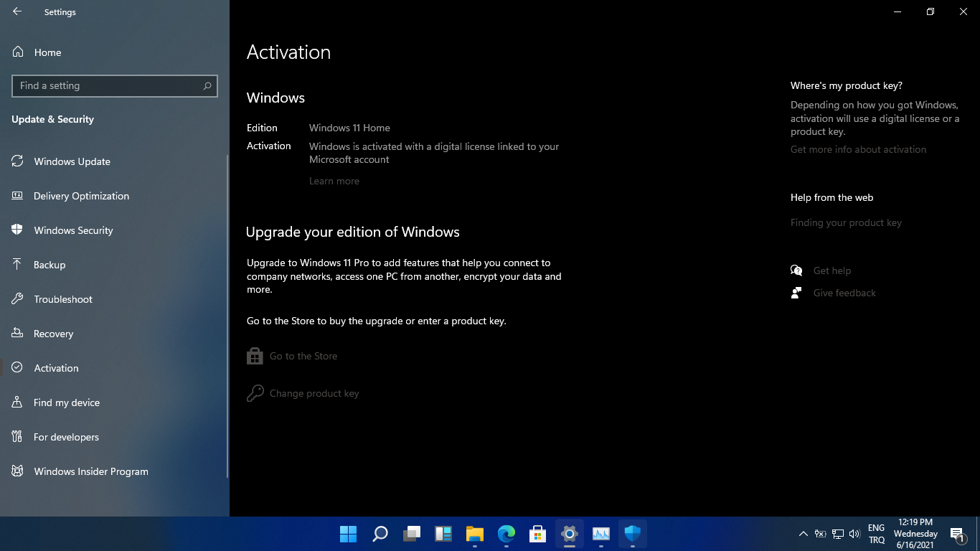
Task: Click the Windows Insider Program cat icon
Action: (17, 471)
